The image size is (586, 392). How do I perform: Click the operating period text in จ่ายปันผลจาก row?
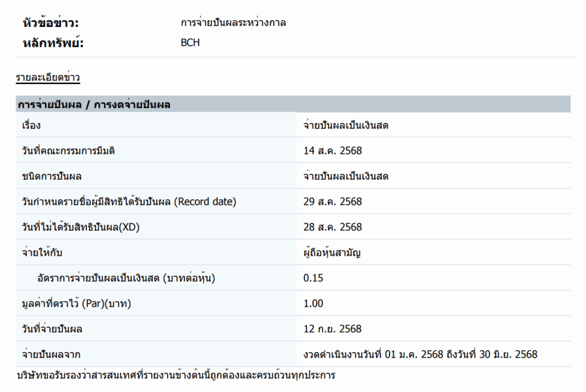(420, 354)
